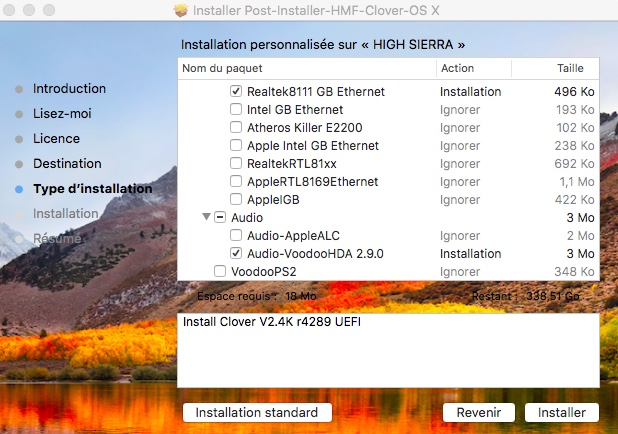Select RealtekRTL81xx row label
Viewport: 618px width, 434px height.
(x=292, y=164)
